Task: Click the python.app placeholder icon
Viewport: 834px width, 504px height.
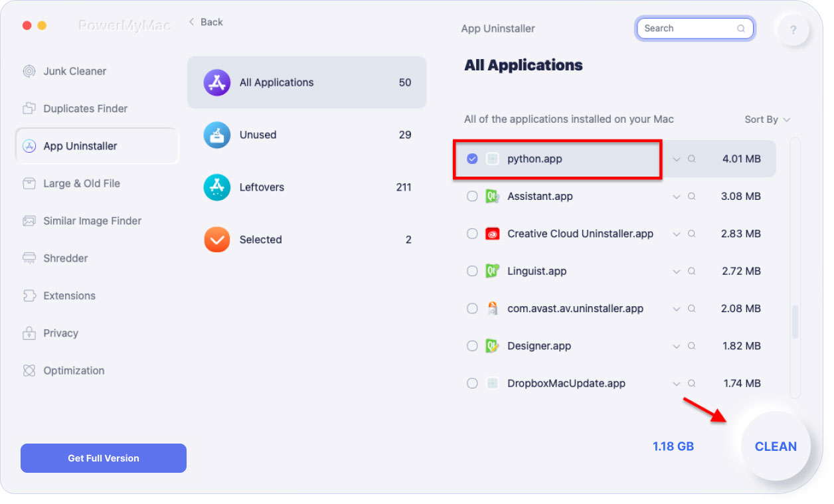Action: click(492, 159)
